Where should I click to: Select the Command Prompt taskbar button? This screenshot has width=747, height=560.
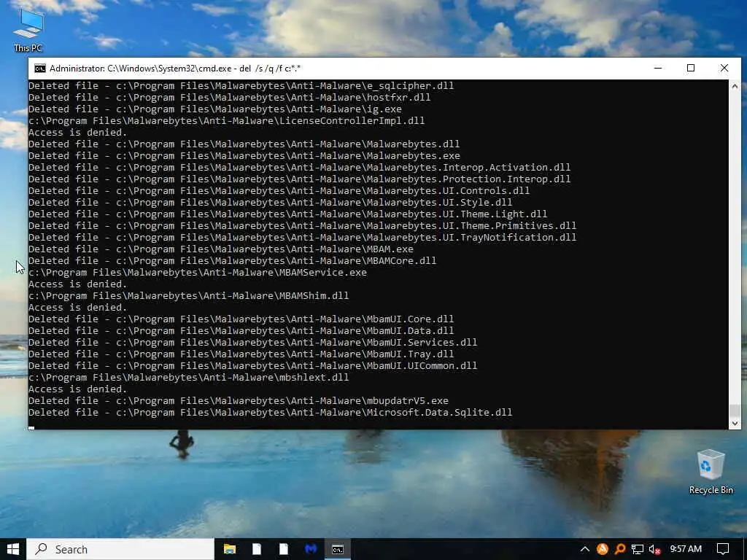click(x=338, y=549)
